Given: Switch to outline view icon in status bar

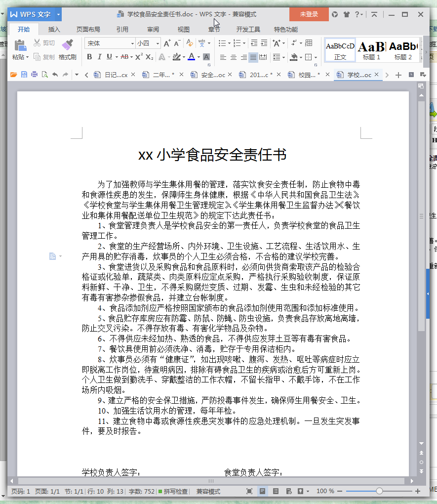Looking at the screenshot, I should coord(276,491).
